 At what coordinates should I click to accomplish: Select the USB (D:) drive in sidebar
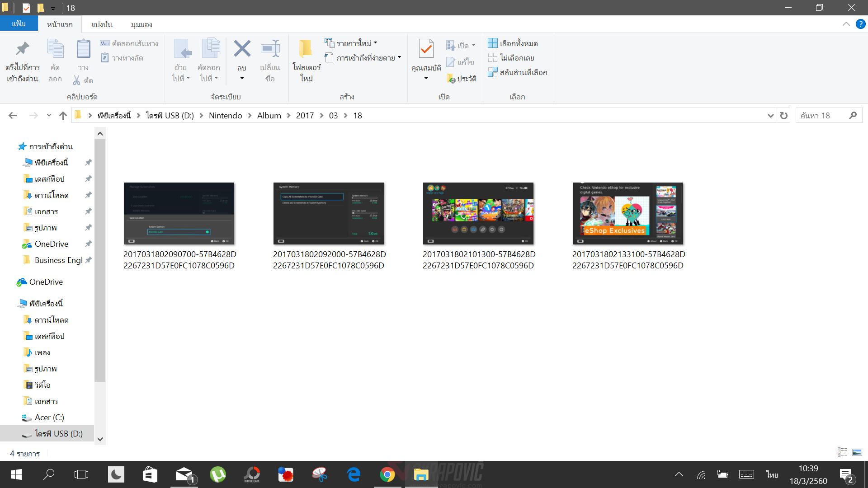(x=47, y=434)
